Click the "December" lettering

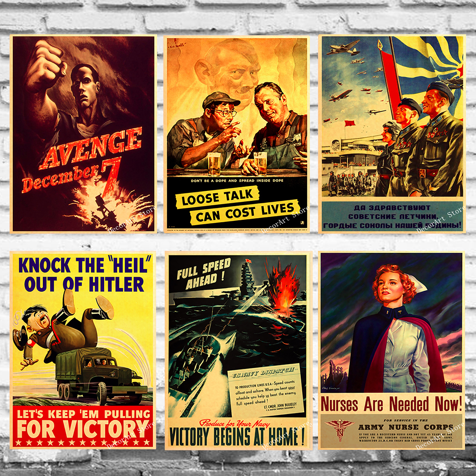61,178
